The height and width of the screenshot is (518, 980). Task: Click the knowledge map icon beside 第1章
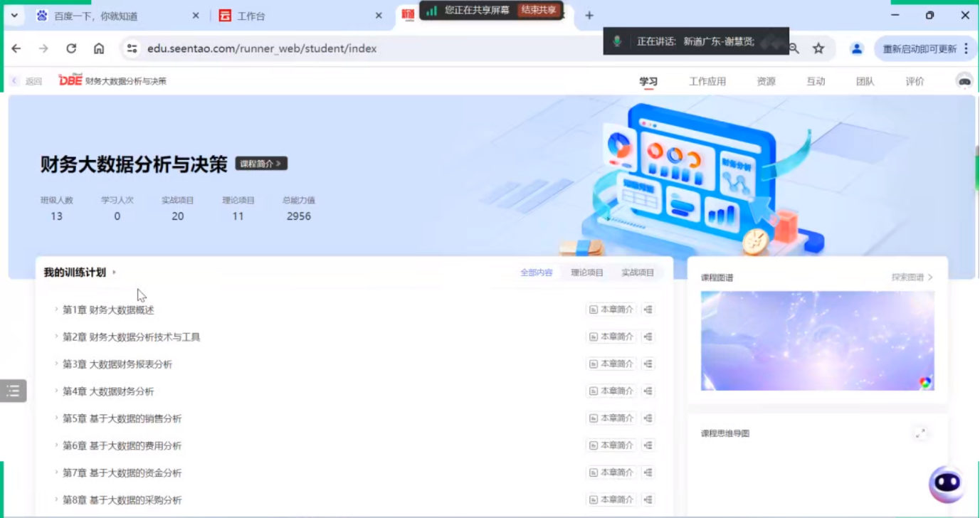point(648,310)
